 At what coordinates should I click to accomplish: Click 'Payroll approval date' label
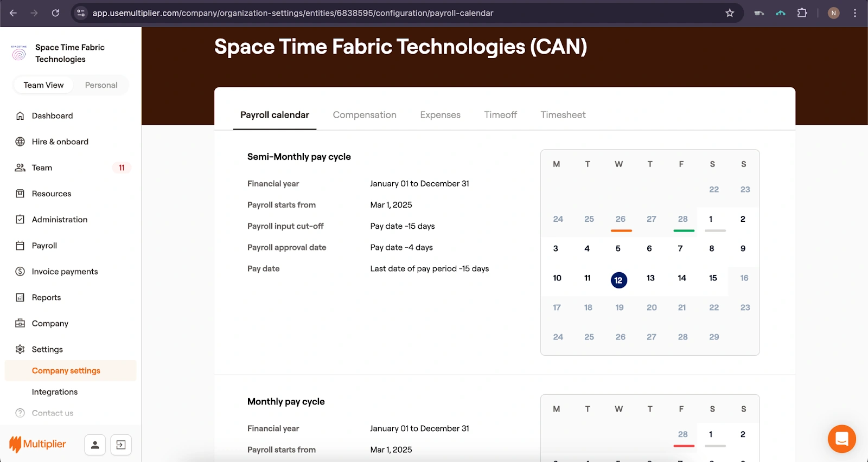tap(286, 247)
